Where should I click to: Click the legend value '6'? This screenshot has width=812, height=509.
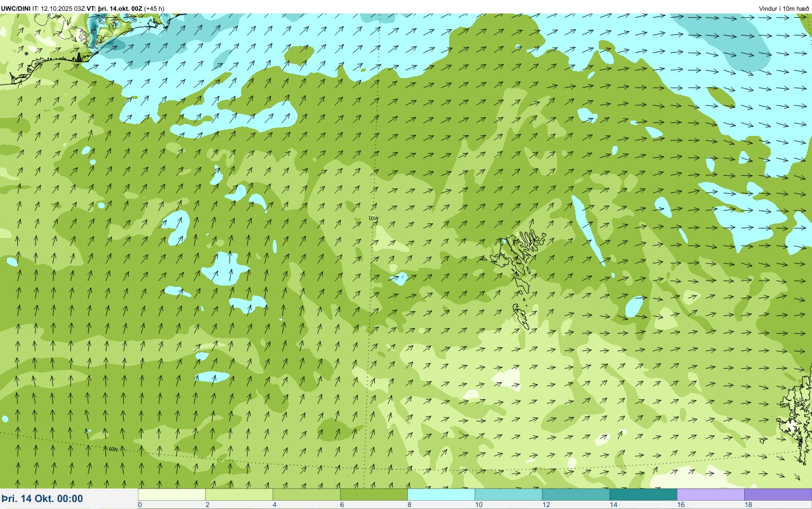(342, 505)
